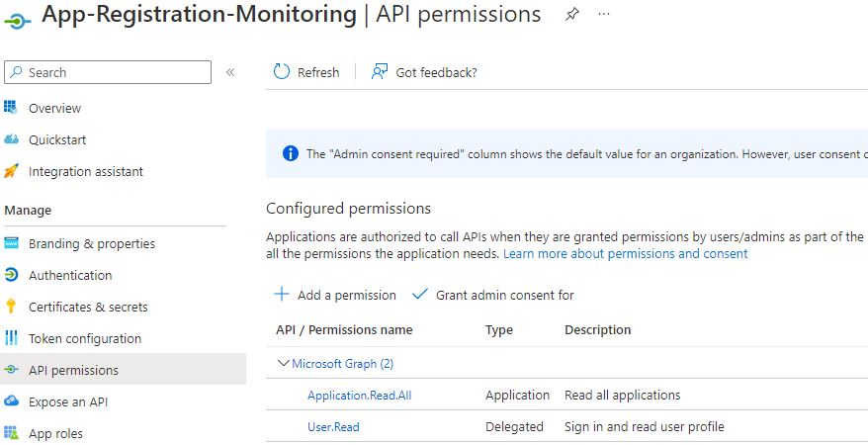This screenshot has width=868, height=445.
Task: Open the Application.Read.All permission
Action: point(359,396)
